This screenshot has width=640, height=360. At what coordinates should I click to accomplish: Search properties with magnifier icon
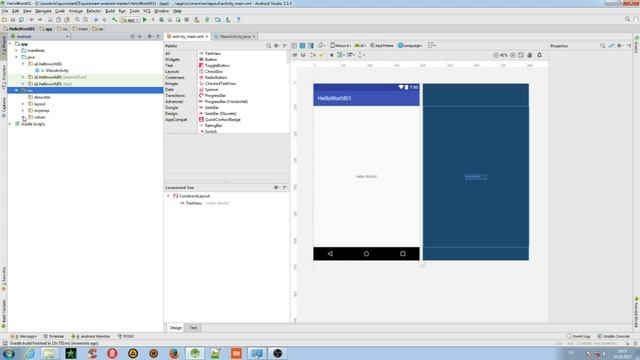(603, 46)
